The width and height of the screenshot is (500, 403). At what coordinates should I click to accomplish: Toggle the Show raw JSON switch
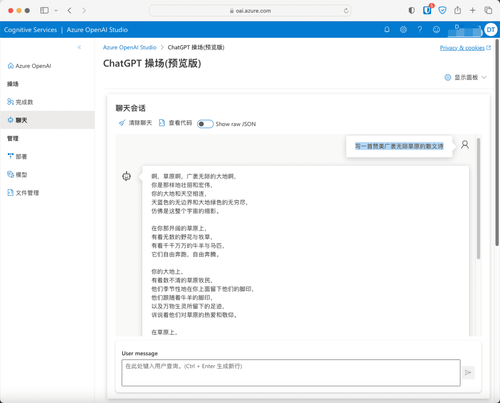pyautogui.click(x=205, y=124)
